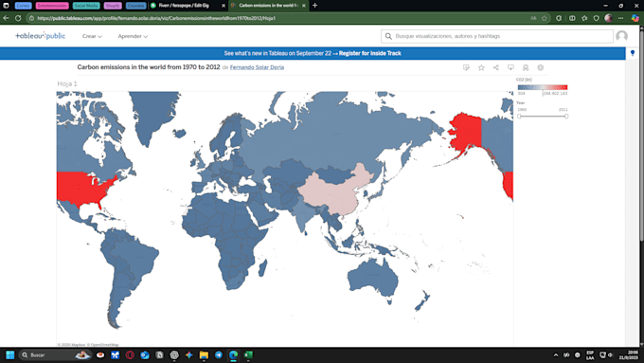Open the viz badge icon
Viewport: 644px width, 363px height.
[x=526, y=67]
